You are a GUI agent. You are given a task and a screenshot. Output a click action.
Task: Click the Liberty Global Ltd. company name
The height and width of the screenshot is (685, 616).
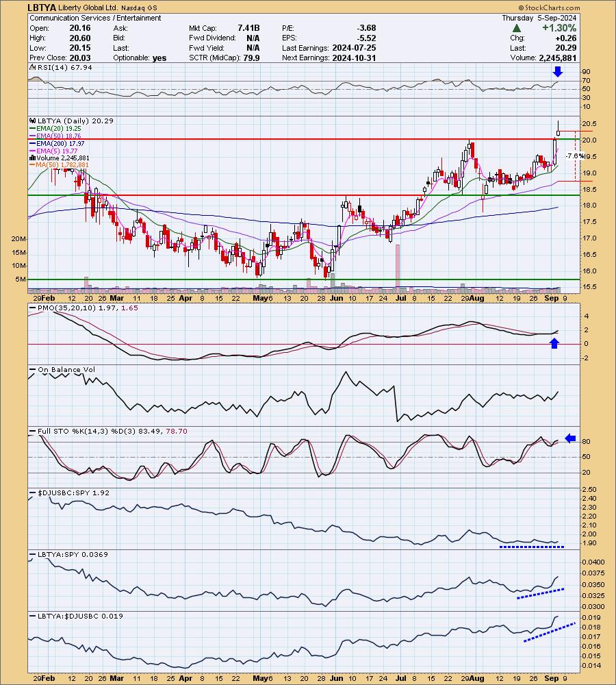coord(88,8)
